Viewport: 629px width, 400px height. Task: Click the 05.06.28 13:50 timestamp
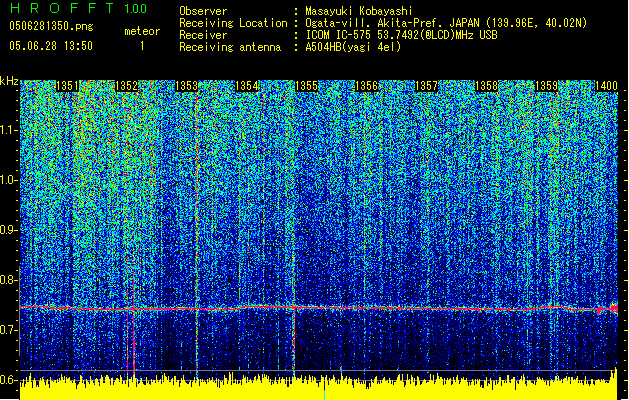click(x=50, y=45)
